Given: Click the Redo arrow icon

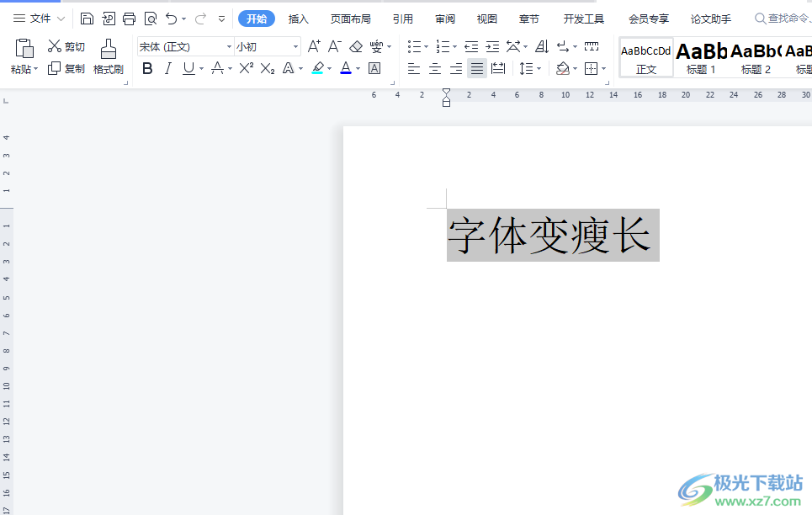Looking at the screenshot, I should pyautogui.click(x=200, y=19).
